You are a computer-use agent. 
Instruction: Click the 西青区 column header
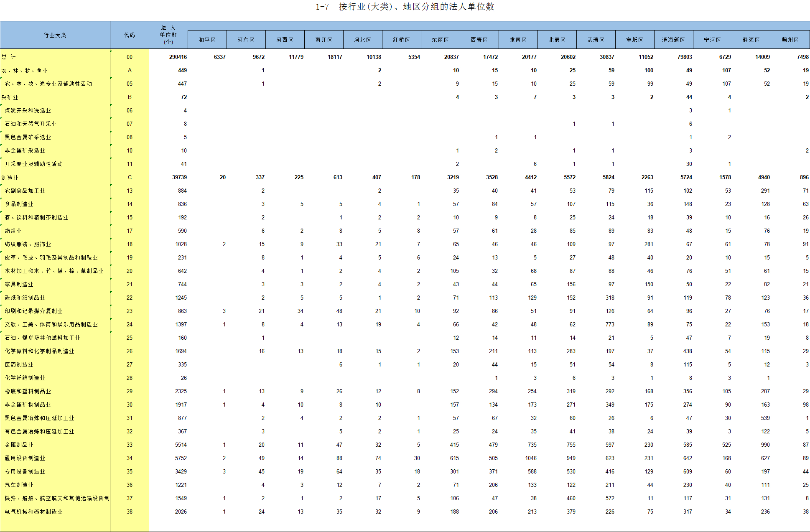pyautogui.click(x=479, y=40)
